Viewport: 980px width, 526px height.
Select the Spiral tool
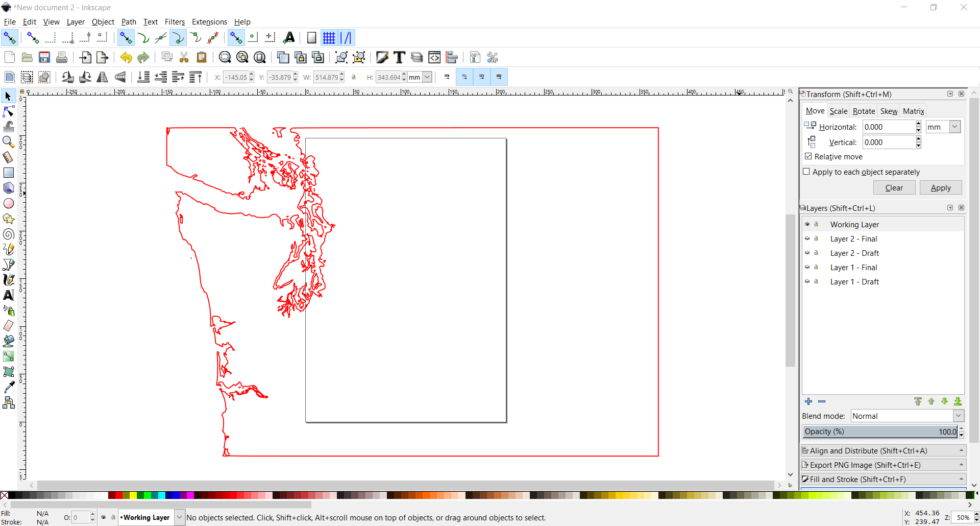point(9,234)
